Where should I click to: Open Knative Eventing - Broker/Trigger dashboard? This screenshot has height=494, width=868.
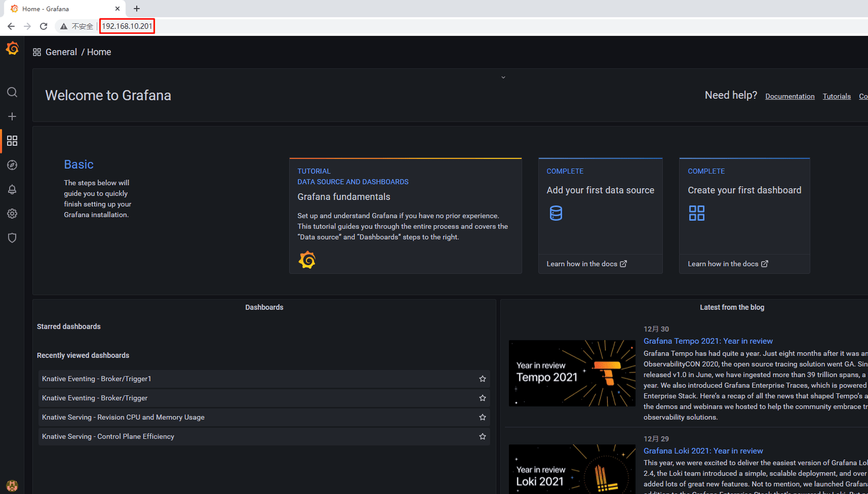(264, 398)
